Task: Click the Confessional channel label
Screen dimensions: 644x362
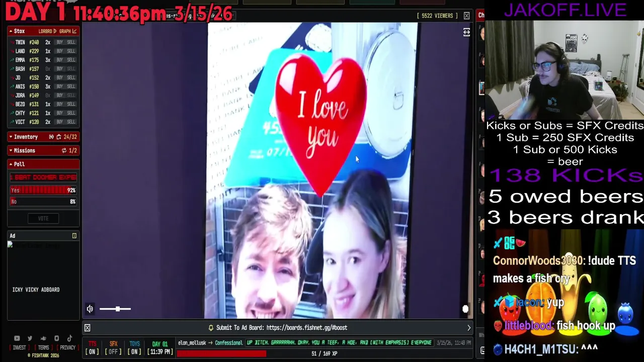Action: [228, 343]
